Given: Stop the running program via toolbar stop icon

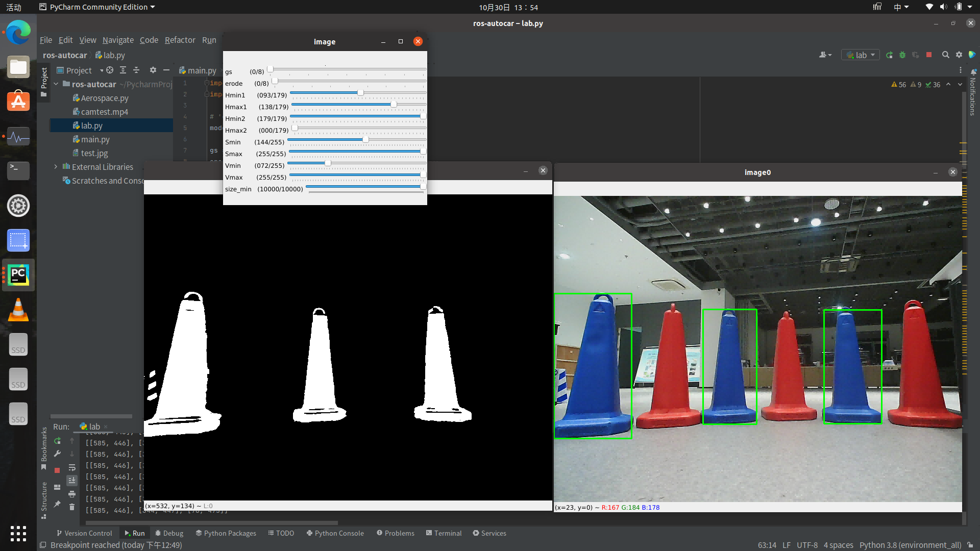Looking at the screenshot, I should [929, 55].
